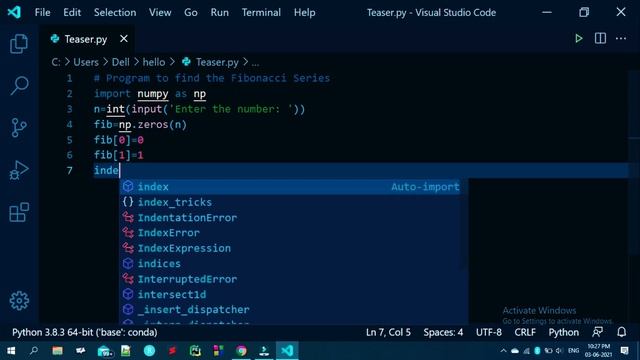The height and width of the screenshot is (360, 640).
Task: Select the IndexError suggestion
Action: coord(289,233)
